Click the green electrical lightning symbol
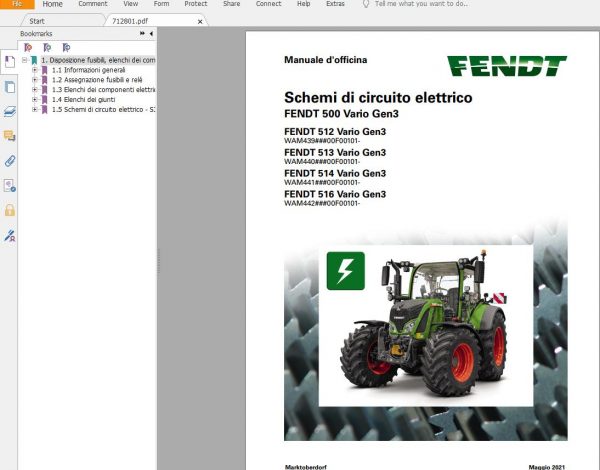 tap(346, 271)
